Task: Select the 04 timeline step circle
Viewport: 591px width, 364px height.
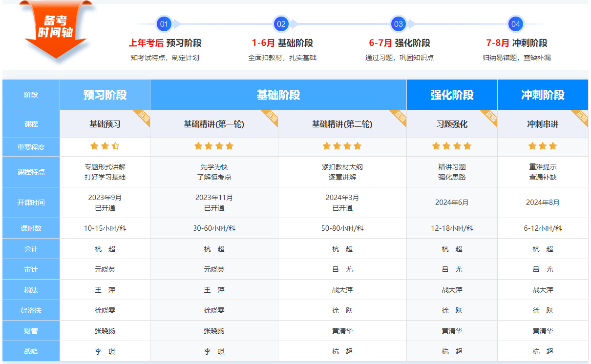Action: [515, 24]
